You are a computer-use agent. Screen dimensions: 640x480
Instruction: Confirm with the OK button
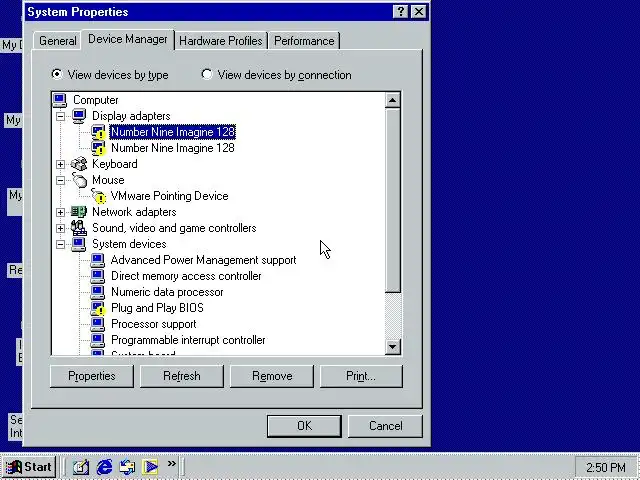[x=304, y=426]
